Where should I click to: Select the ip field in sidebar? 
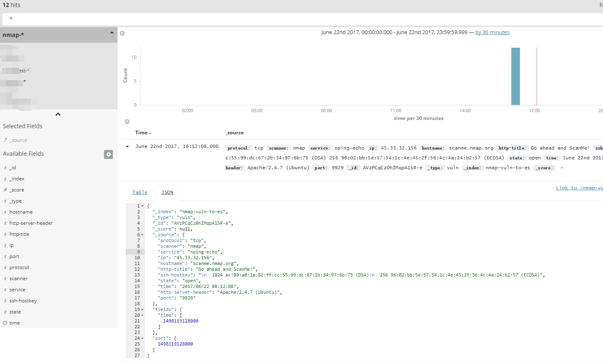click(12, 245)
